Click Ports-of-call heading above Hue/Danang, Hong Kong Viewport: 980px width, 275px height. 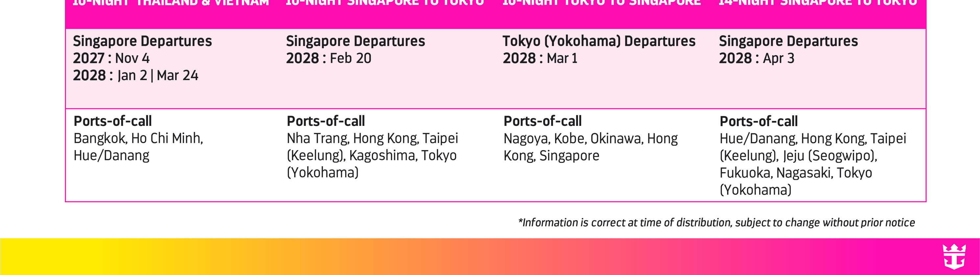(x=758, y=121)
